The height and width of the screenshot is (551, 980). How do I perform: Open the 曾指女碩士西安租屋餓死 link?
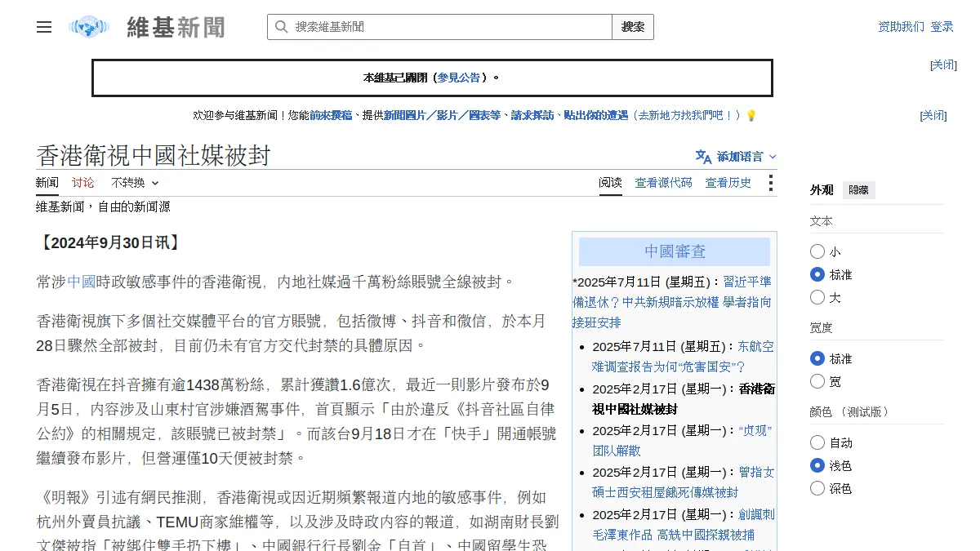pyautogui.click(x=683, y=482)
